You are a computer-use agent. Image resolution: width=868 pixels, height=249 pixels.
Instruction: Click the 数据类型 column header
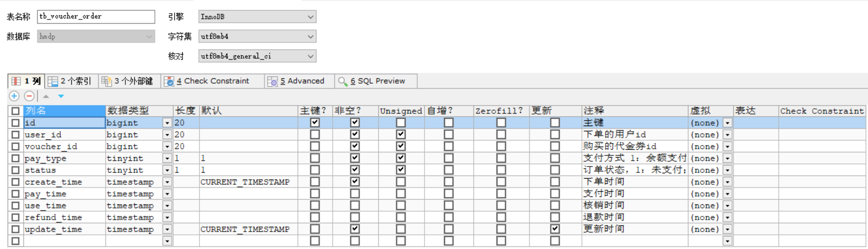(140, 111)
